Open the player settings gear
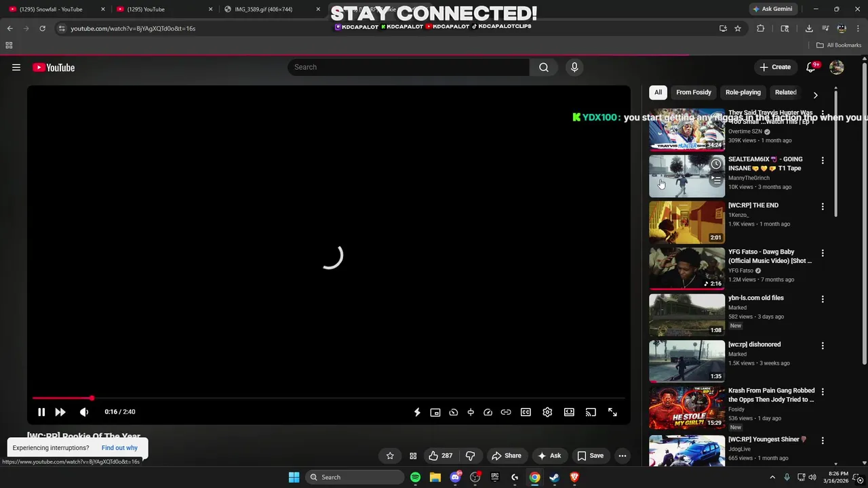 click(x=547, y=412)
